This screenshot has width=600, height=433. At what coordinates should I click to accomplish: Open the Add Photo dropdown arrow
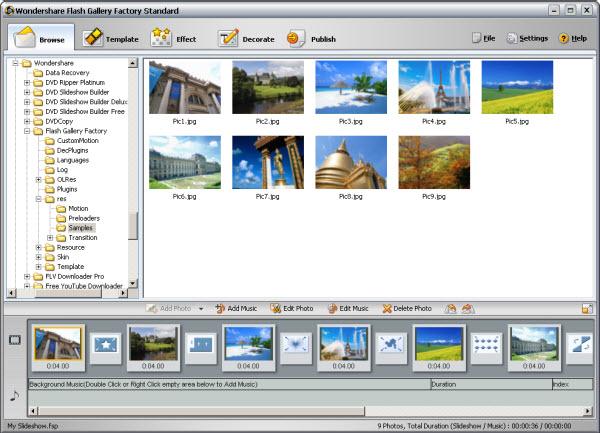coord(201,309)
